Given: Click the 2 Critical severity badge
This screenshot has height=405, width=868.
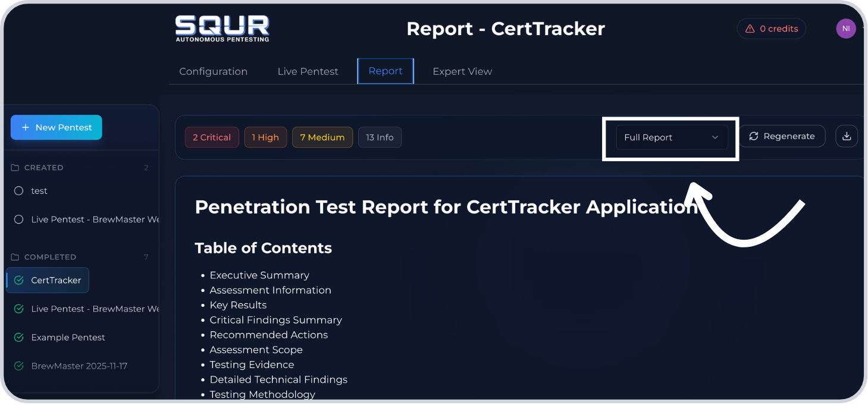Looking at the screenshot, I should pos(212,137).
